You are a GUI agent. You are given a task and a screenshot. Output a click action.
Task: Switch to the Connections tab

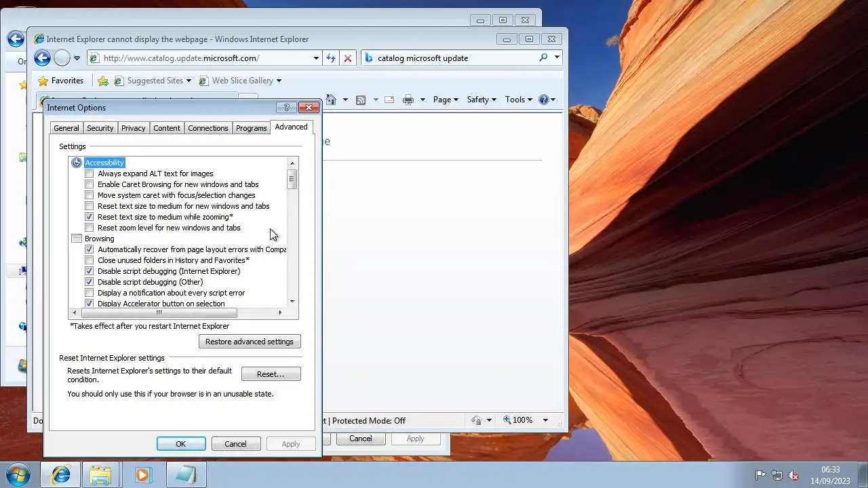click(208, 128)
